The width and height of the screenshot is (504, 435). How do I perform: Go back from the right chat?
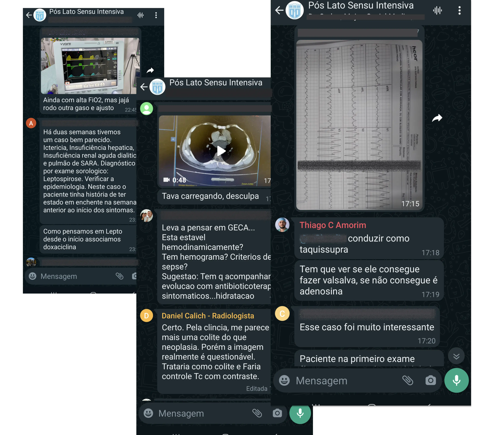[x=279, y=10]
